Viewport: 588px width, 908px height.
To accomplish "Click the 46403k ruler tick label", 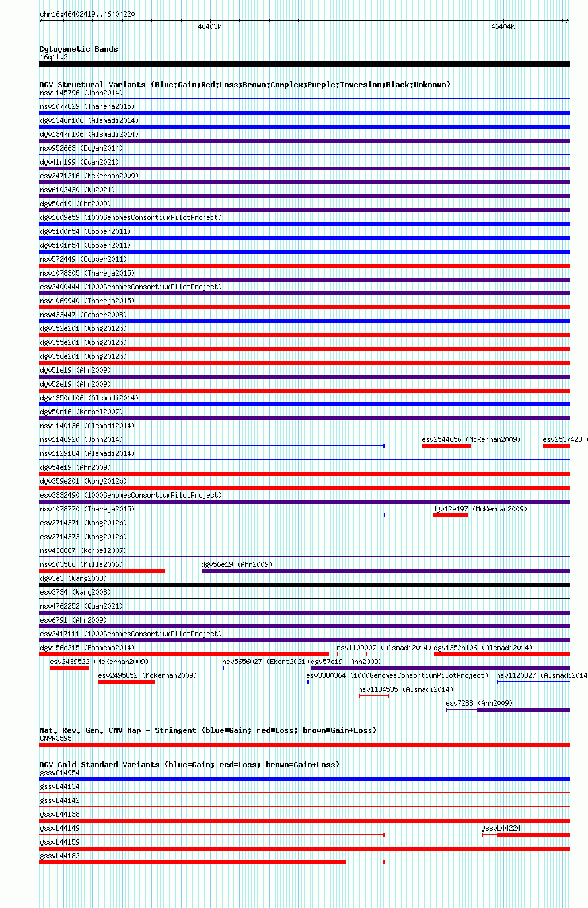I will [209, 26].
